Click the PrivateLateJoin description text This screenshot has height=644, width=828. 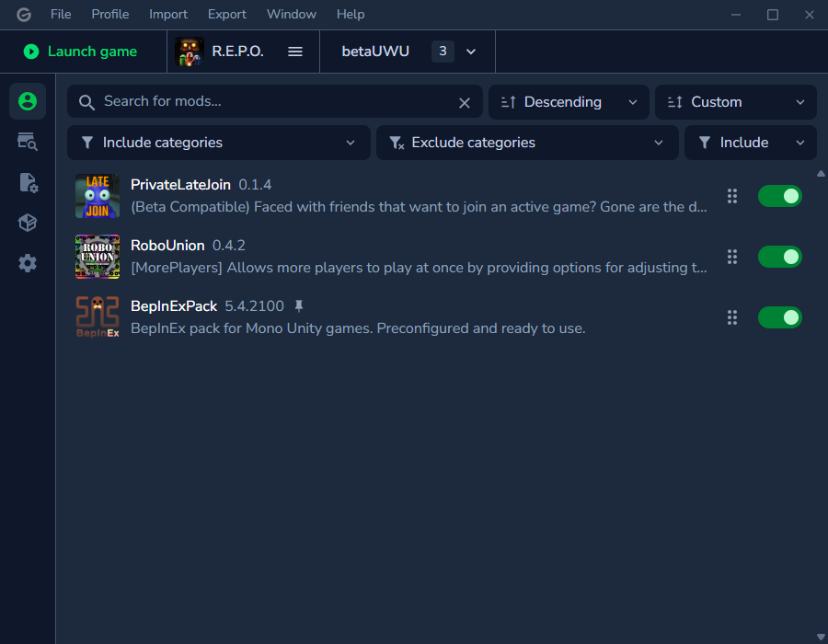(x=419, y=207)
